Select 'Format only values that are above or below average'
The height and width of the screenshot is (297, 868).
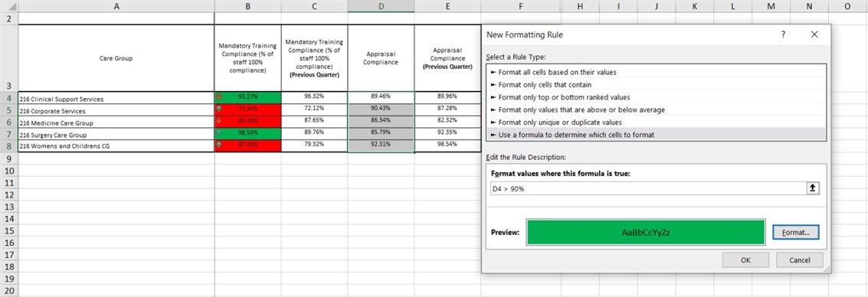[656, 109]
